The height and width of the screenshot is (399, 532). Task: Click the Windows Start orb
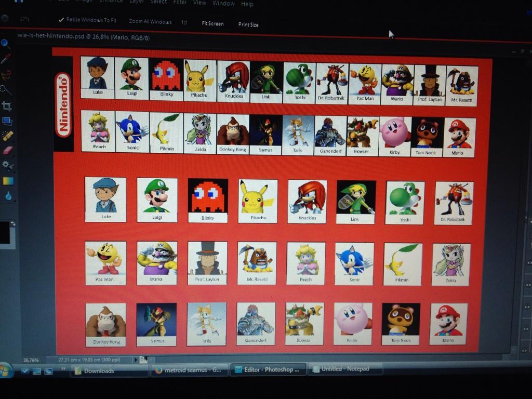click(6, 370)
